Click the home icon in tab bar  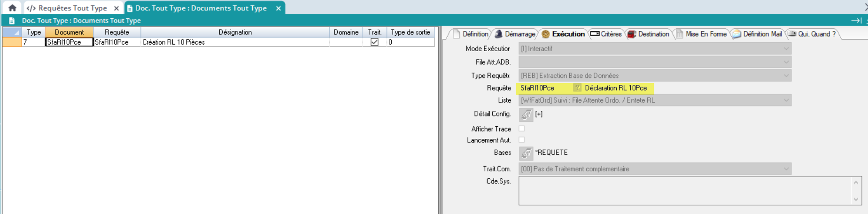point(12,8)
